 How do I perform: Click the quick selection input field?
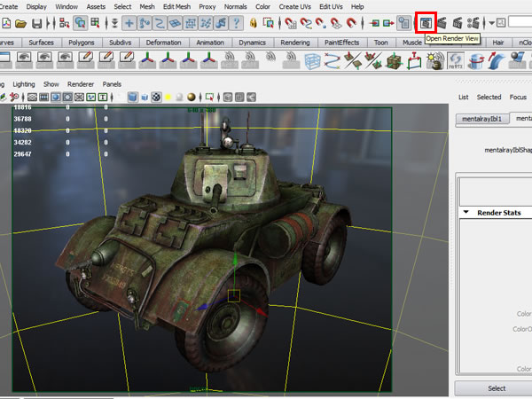click(520, 22)
